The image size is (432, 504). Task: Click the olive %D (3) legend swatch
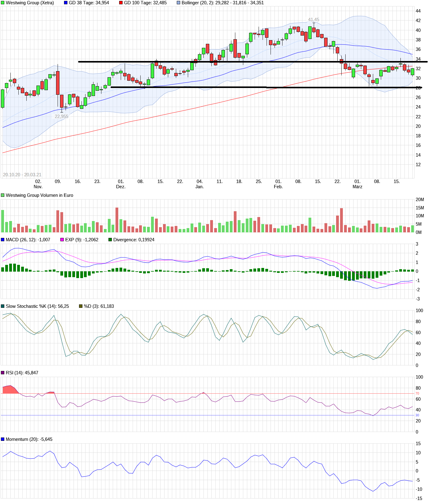tap(81, 306)
